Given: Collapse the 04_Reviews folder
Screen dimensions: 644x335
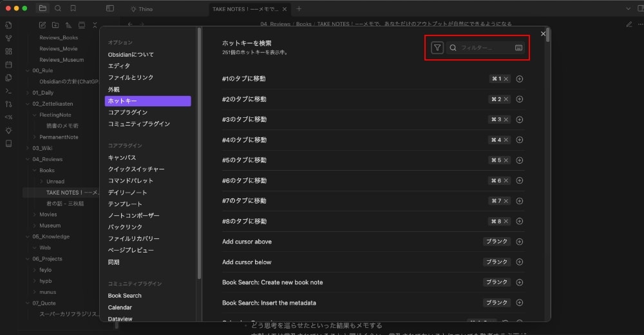Looking at the screenshot, I should [x=28, y=160].
